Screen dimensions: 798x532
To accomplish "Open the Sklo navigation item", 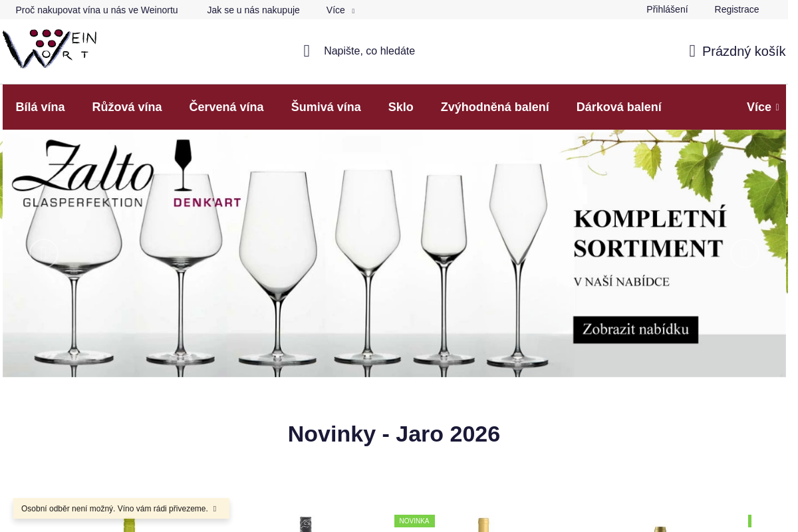I will coord(400,106).
